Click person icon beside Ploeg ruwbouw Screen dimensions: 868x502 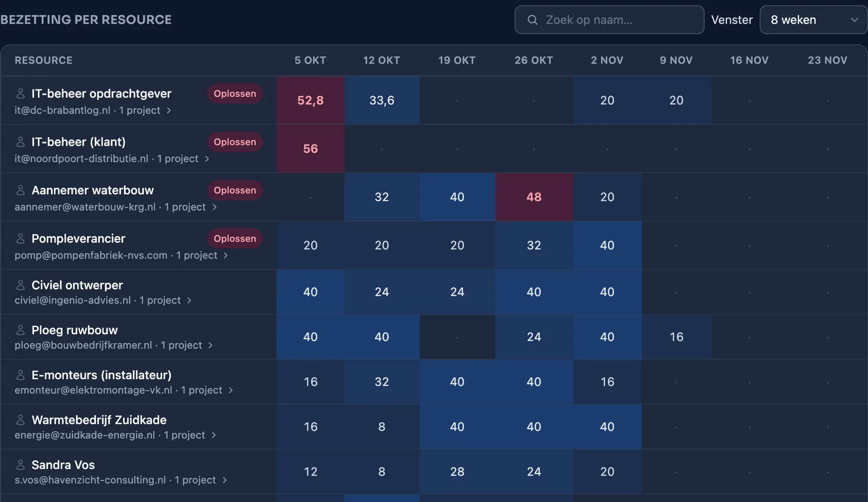pos(20,330)
